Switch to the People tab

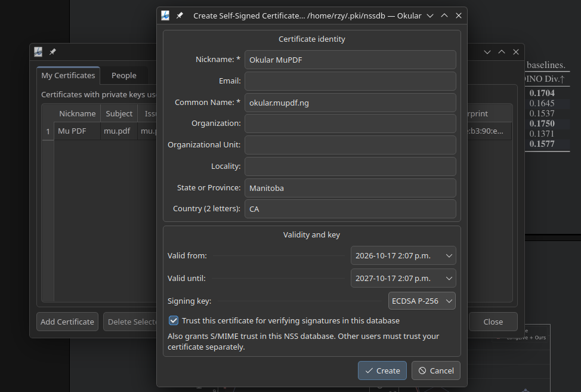(x=123, y=76)
